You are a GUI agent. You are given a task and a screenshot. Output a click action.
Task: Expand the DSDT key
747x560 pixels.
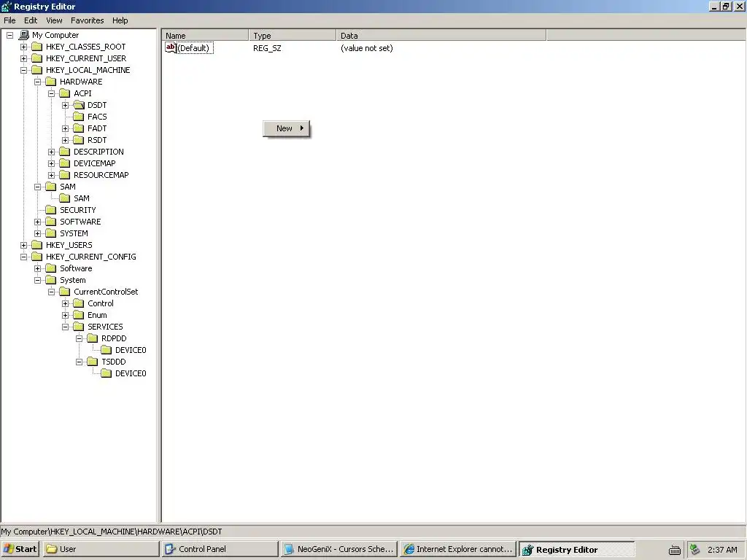[x=65, y=105]
